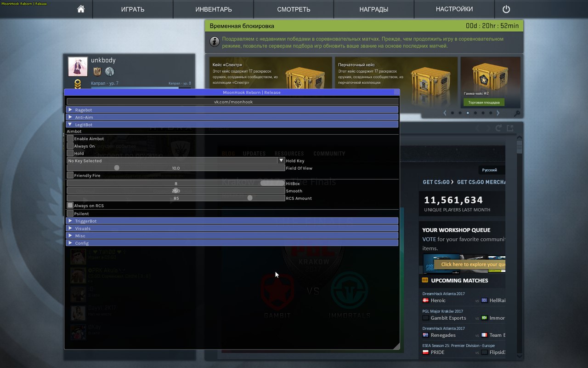Click 'Click here to explore your queue' button
This screenshot has height=368, width=588.
469,264
